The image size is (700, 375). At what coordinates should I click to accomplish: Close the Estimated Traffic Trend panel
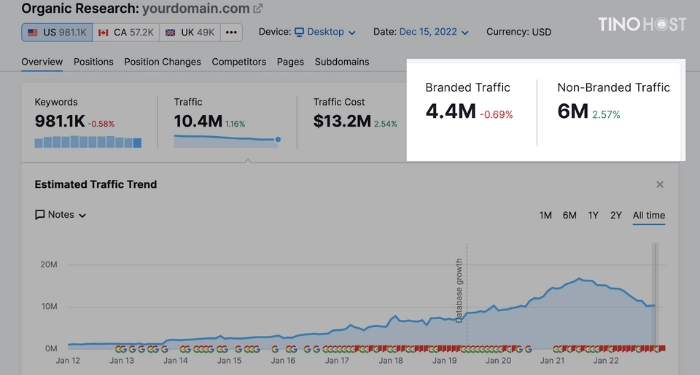[660, 184]
